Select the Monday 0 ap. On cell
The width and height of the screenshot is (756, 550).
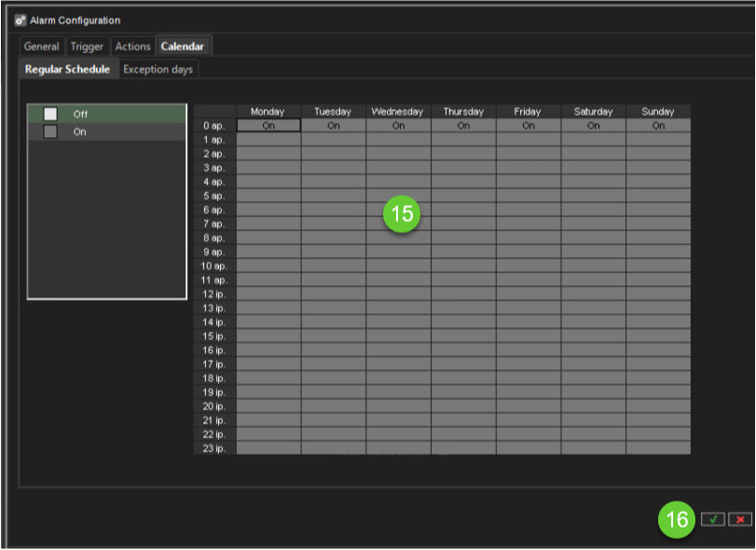click(x=268, y=126)
